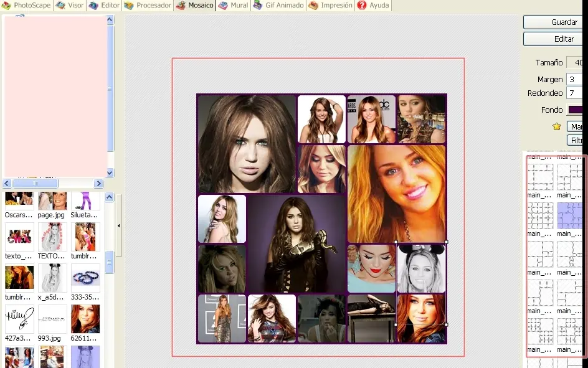The height and width of the screenshot is (368, 588).
Task: Select the 427a3 signature thumbnail
Action: tap(19, 319)
